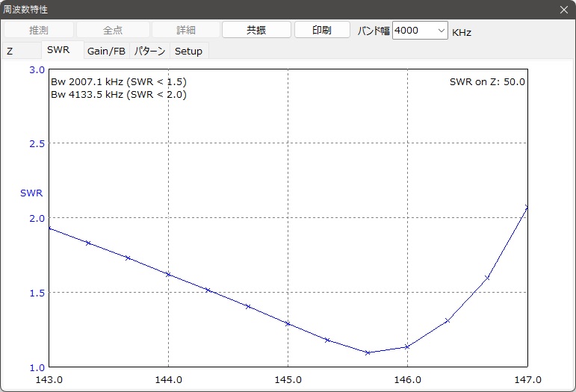Click the bandwidth field showing 4000

pos(413,31)
